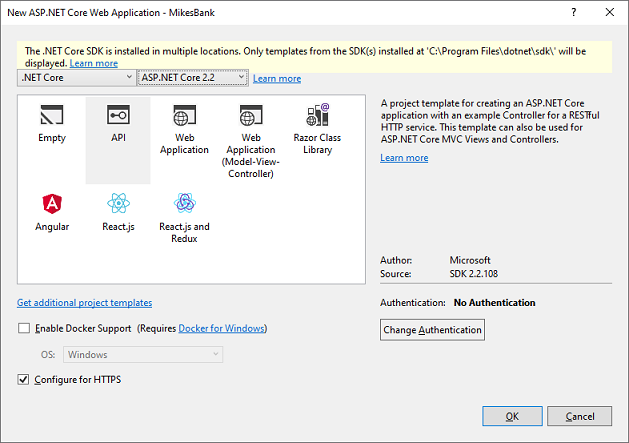Screen dimensions: 629x443
Task: Click the Change Authentication button
Action: coord(432,330)
